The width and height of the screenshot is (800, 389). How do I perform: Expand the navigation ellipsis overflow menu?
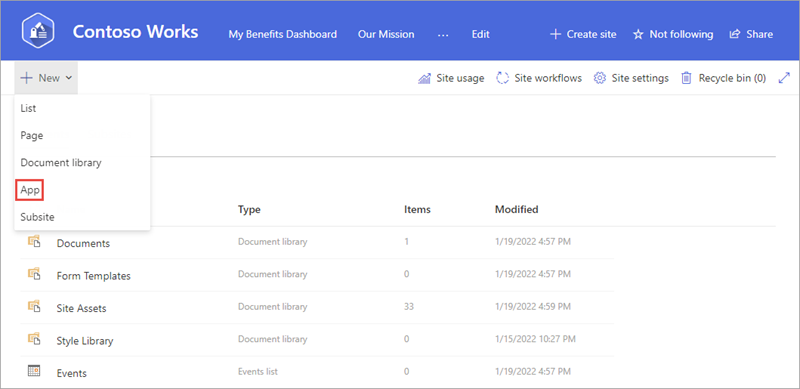click(443, 35)
